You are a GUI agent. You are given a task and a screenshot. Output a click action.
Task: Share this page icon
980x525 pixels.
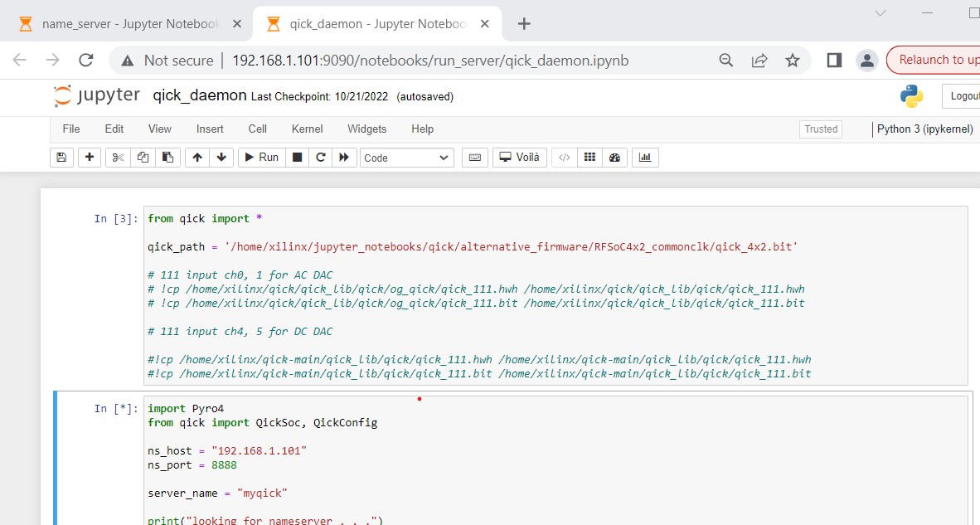pos(759,60)
